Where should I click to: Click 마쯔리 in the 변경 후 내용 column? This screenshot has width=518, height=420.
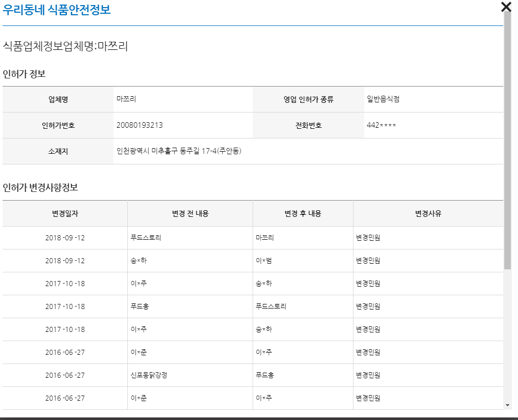(265, 237)
